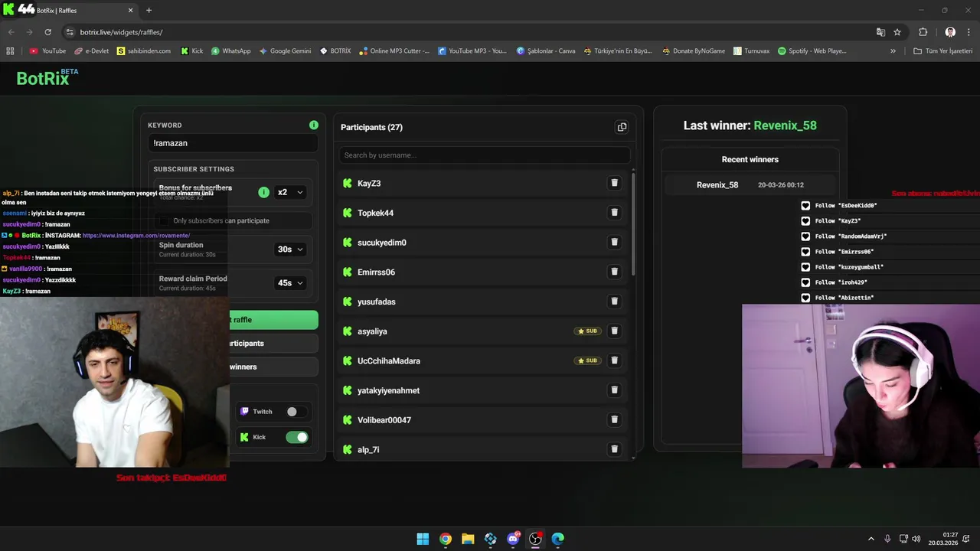Open Chrome from the taskbar
Screen dimensions: 980x551
tap(446, 539)
